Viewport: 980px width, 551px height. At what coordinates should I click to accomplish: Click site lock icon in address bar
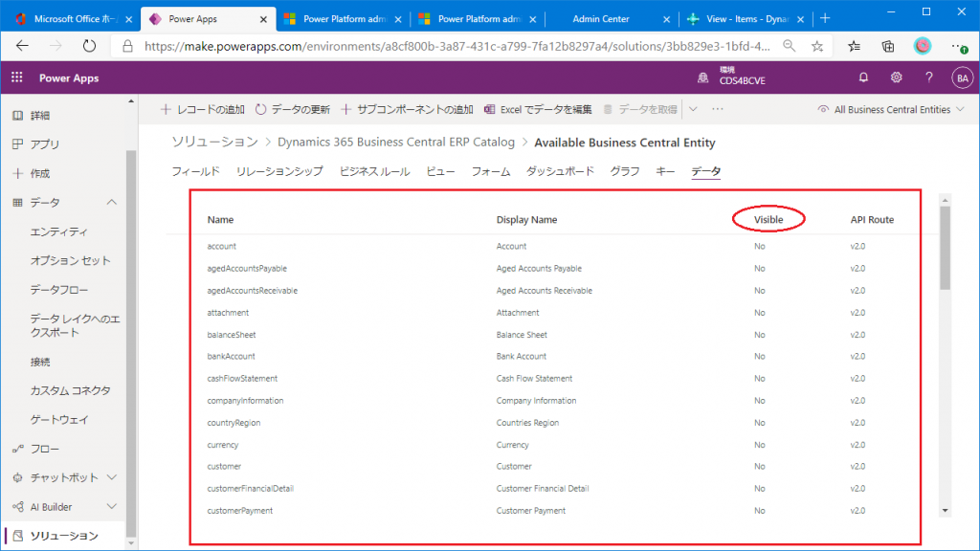pos(127,46)
